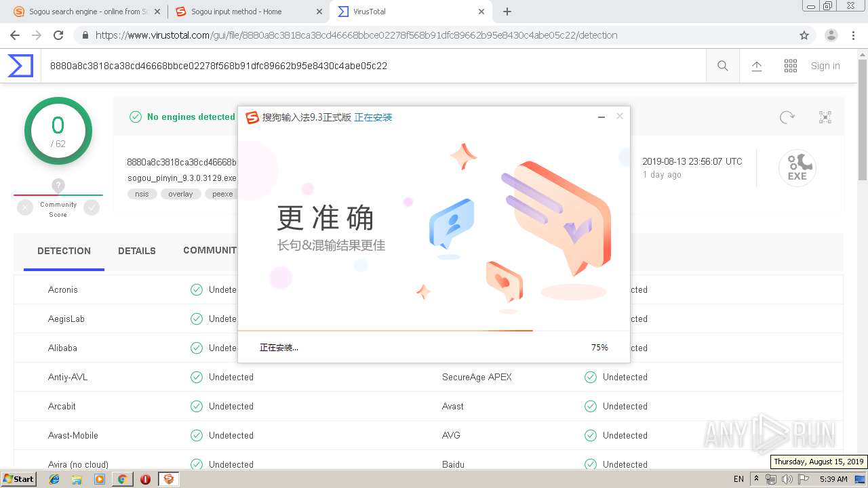
Task: Open the apps grid icon
Action: click(x=791, y=66)
